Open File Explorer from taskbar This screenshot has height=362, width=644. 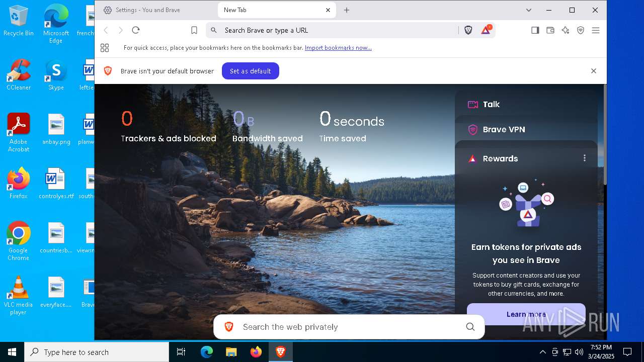coord(231,352)
